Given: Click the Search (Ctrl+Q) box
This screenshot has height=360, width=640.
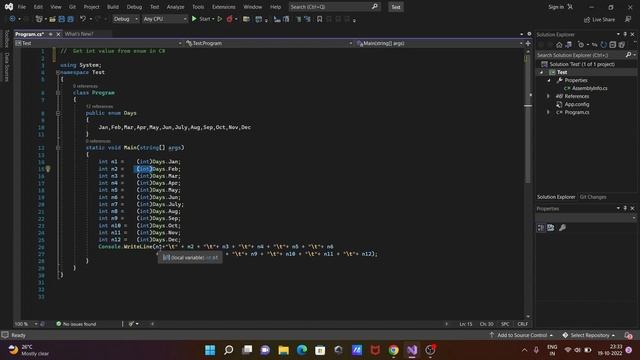Looking at the screenshot, I should pyautogui.click(x=334, y=7).
